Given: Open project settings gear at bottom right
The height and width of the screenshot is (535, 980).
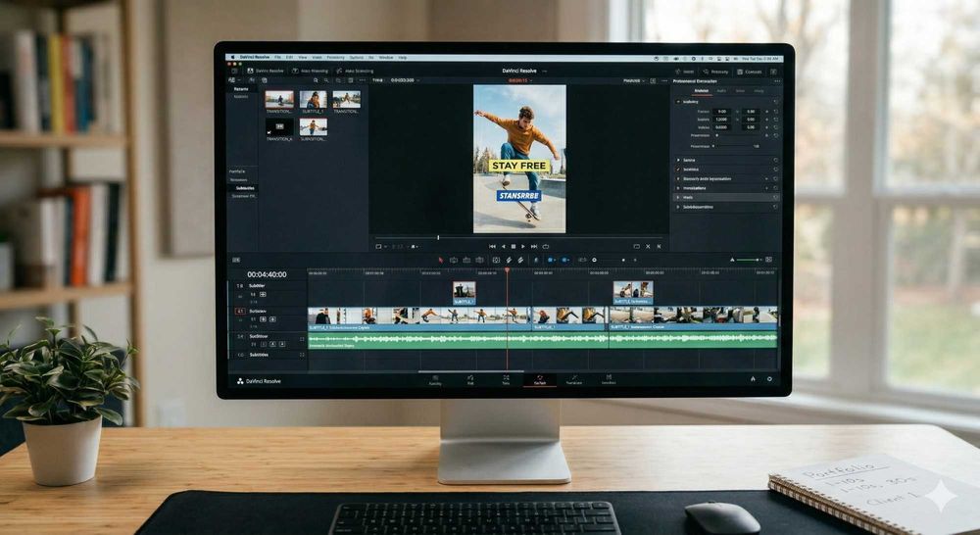Looking at the screenshot, I should click(769, 379).
